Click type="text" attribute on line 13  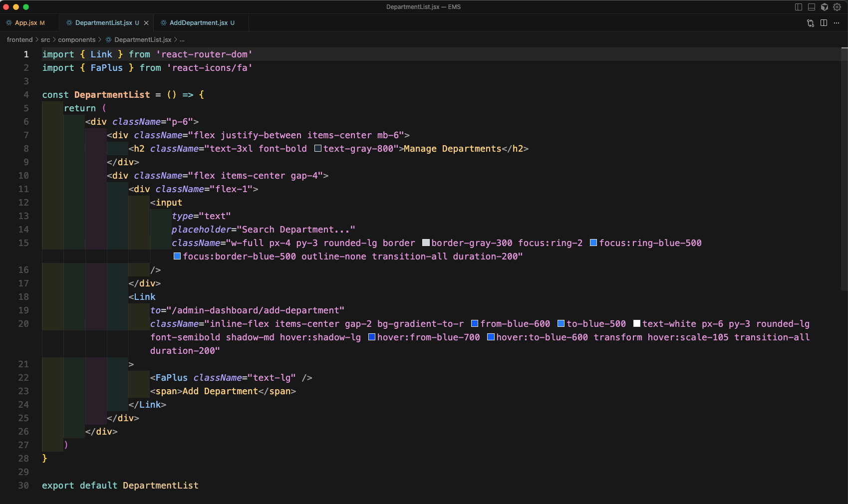point(202,216)
